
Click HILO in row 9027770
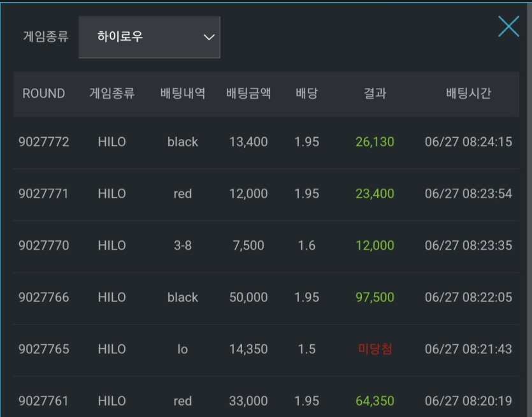[112, 245]
